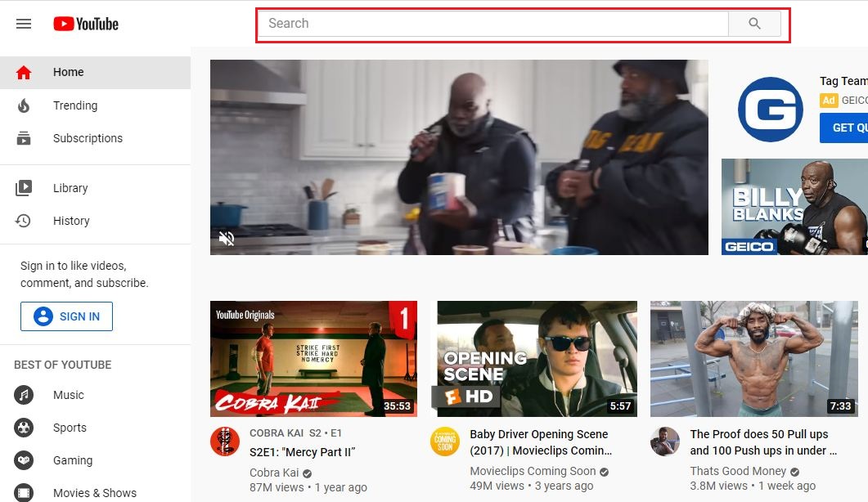Click the 87M views • 1 year ago text
Viewport: 868px width, 502px height.
click(308, 487)
